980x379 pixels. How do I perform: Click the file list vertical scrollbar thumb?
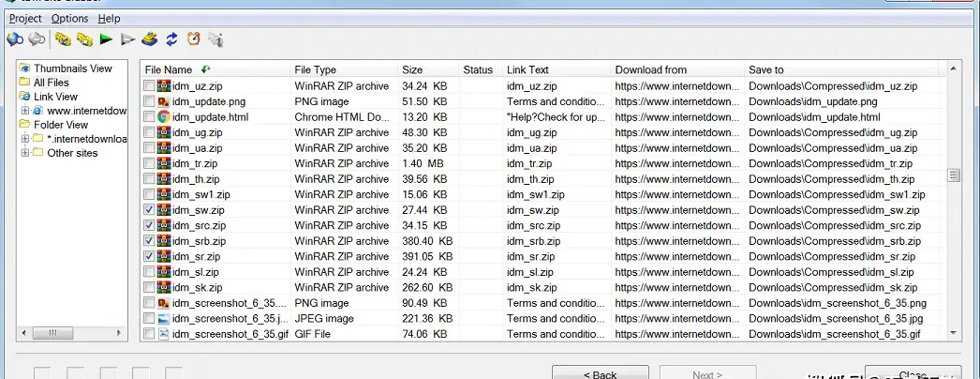[x=954, y=175]
